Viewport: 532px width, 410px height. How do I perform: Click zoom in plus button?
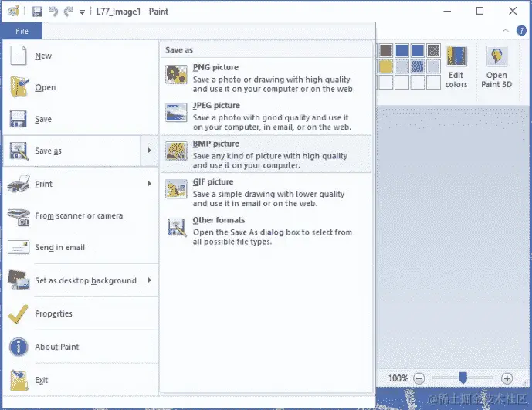tap(507, 378)
